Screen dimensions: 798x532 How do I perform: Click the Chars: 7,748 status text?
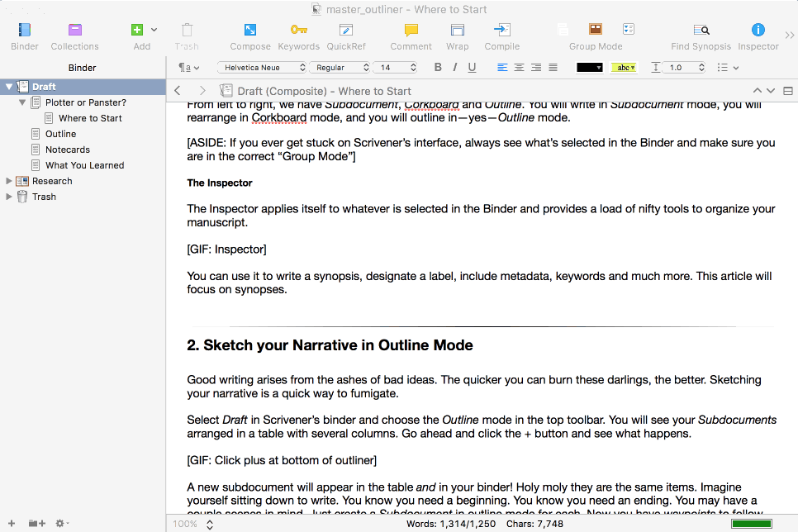coord(534,524)
